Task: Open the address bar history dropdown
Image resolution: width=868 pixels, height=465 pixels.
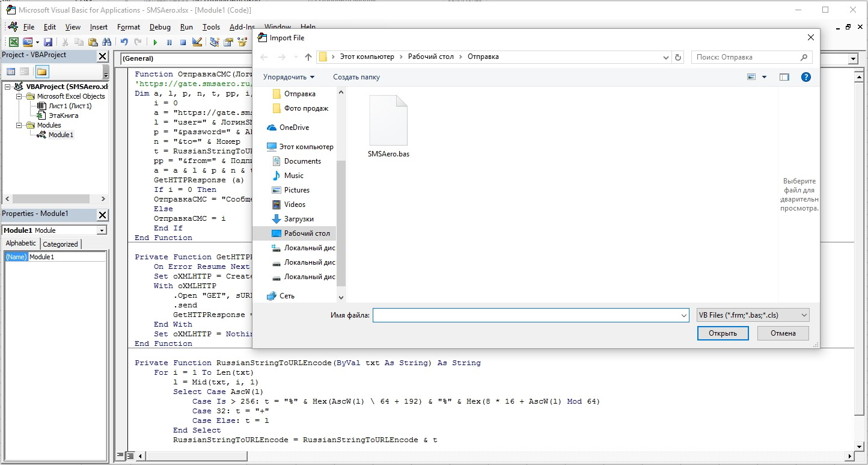Action: (x=665, y=58)
